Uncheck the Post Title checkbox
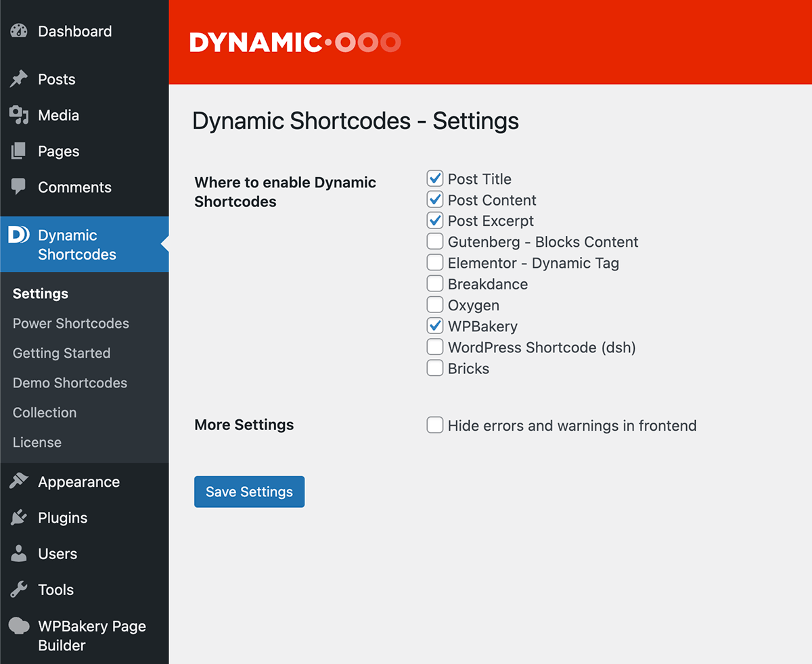 pyautogui.click(x=435, y=179)
